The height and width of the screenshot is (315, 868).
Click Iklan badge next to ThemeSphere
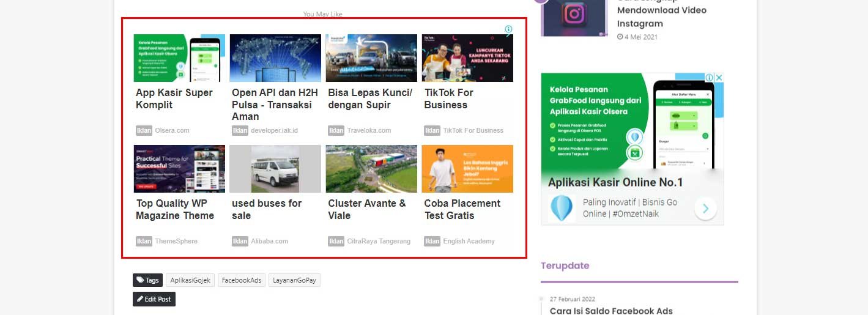(x=144, y=241)
